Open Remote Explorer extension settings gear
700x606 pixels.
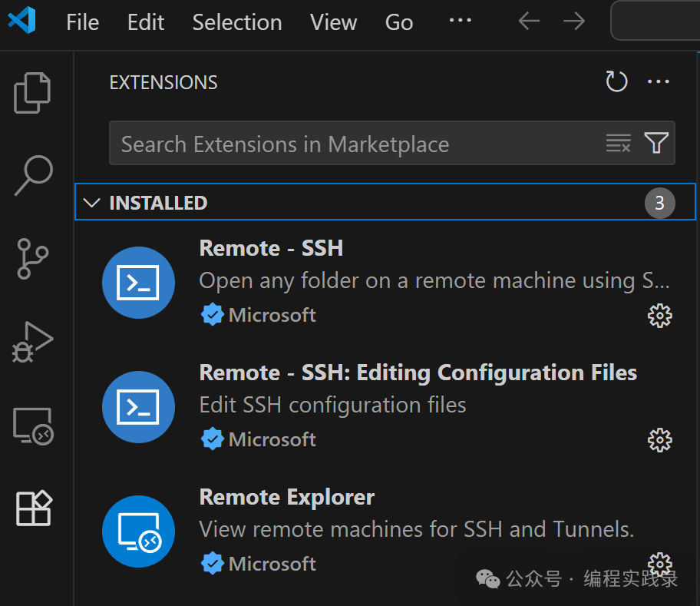coord(659,565)
